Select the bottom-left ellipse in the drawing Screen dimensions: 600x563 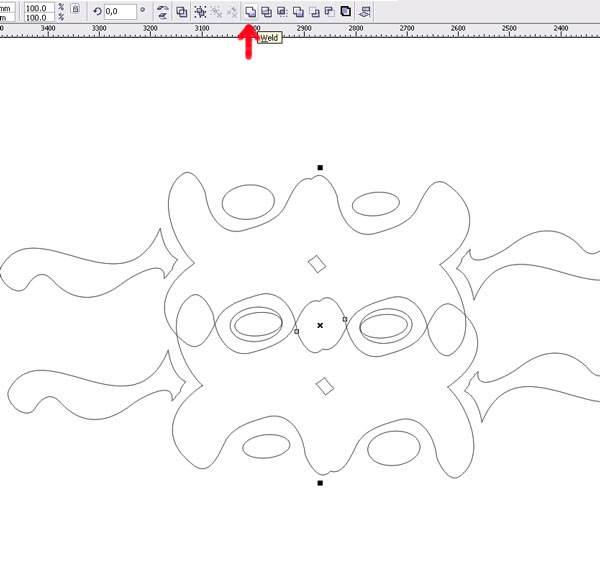click(266, 446)
